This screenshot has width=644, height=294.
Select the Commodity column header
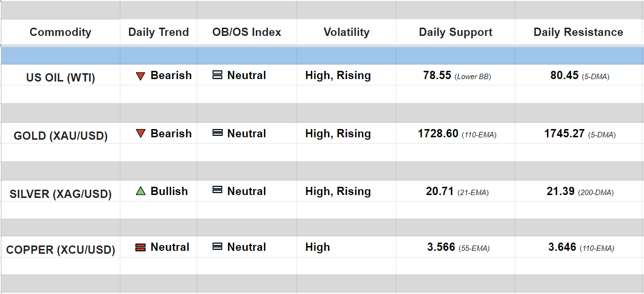(60, 33)
